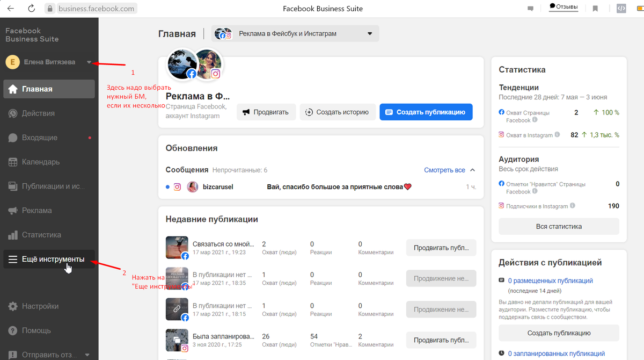The width and height of the screenshot is (644, 360).
Task: Expand the Отправить отзыв dropdown arrow
Action: tap(87, 355)
